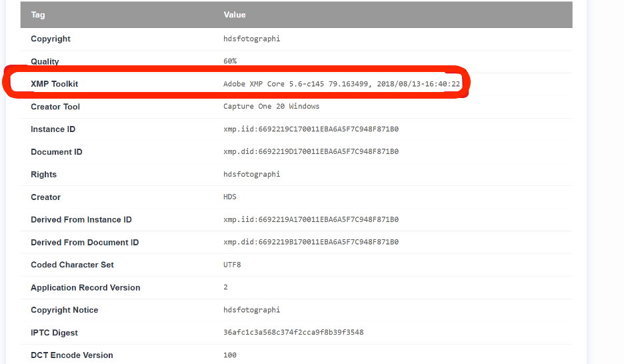This screenshot has height=364, width=624.
Task: Click the HDS Creator value
Action: click(230, 197)
